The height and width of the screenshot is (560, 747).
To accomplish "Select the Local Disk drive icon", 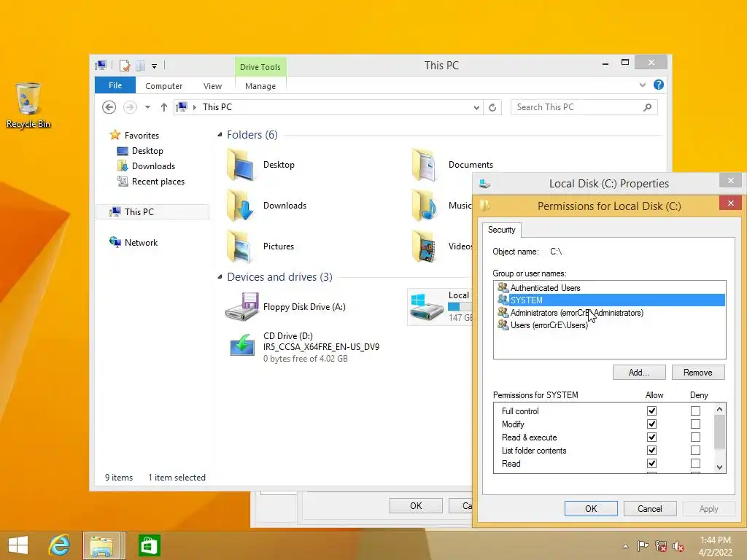I will click(x=427, y=307).
